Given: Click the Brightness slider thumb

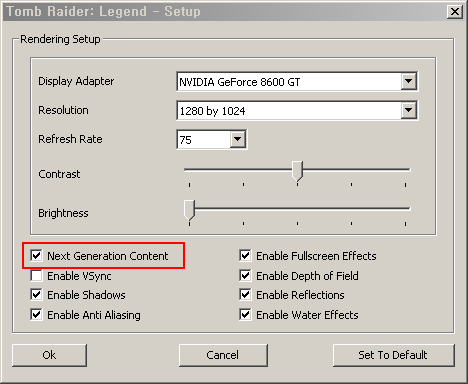Looking at the screenshot, I should pyautogui.click(x=189, y=210).
